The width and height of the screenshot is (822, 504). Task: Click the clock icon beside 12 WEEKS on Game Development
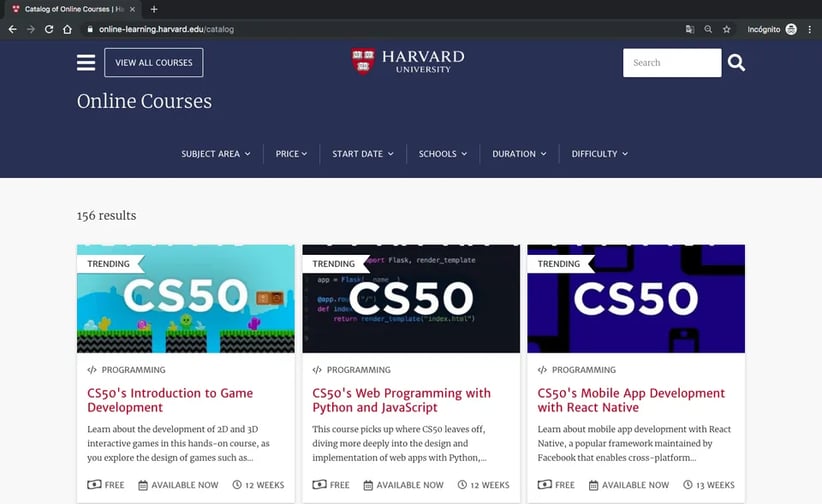coord(237,485)
